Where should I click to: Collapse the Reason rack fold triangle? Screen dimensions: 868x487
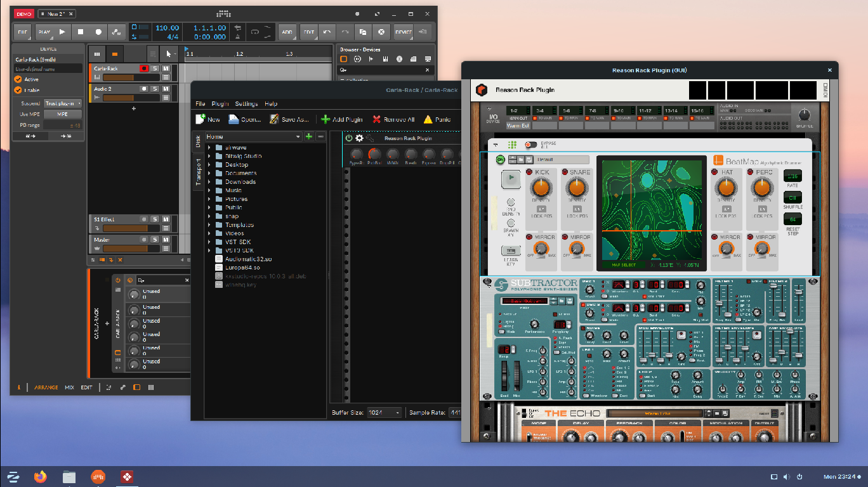pyautogui.click(x=496, y=145)
